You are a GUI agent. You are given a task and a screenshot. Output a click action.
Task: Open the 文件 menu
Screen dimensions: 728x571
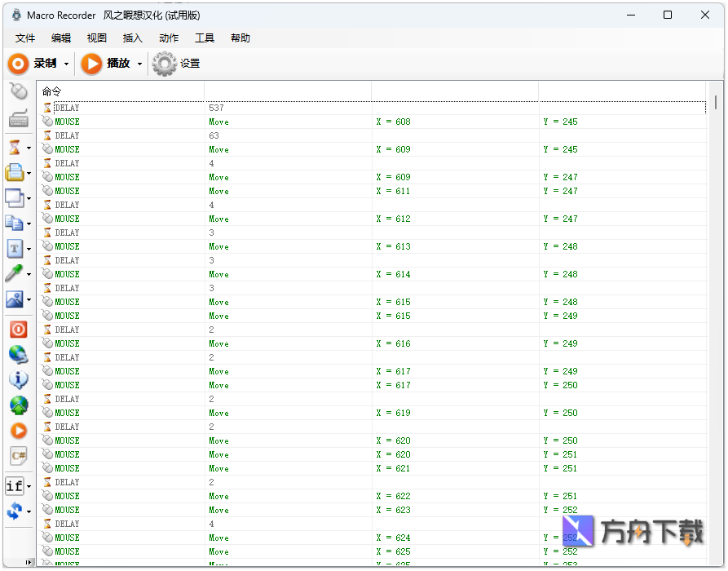[24, 38]
